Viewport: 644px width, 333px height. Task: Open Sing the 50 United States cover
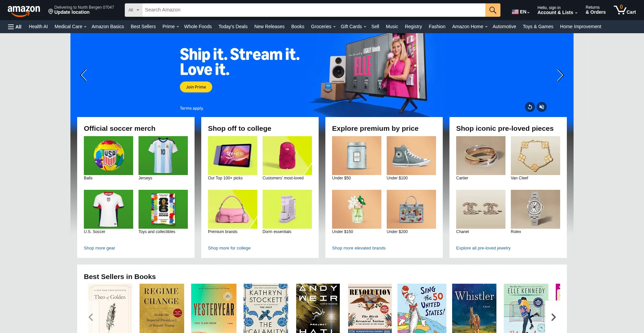pos(422,309)
